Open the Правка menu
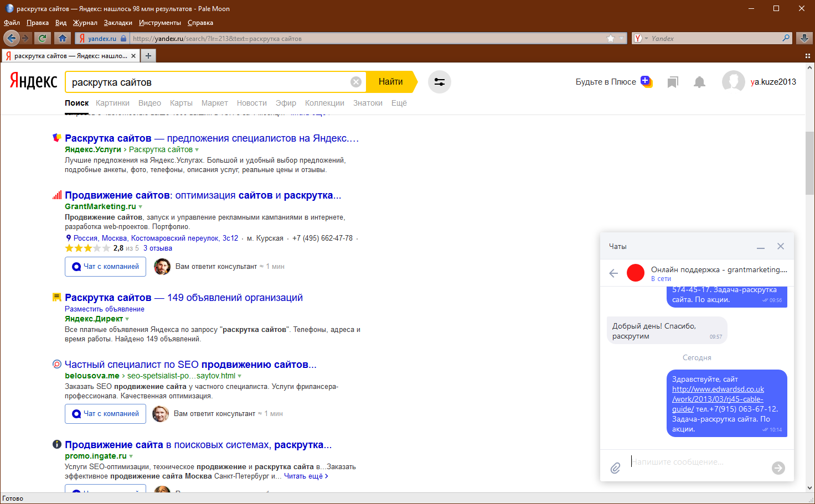Screen dimensions: 815x504 tap(38, 23)
